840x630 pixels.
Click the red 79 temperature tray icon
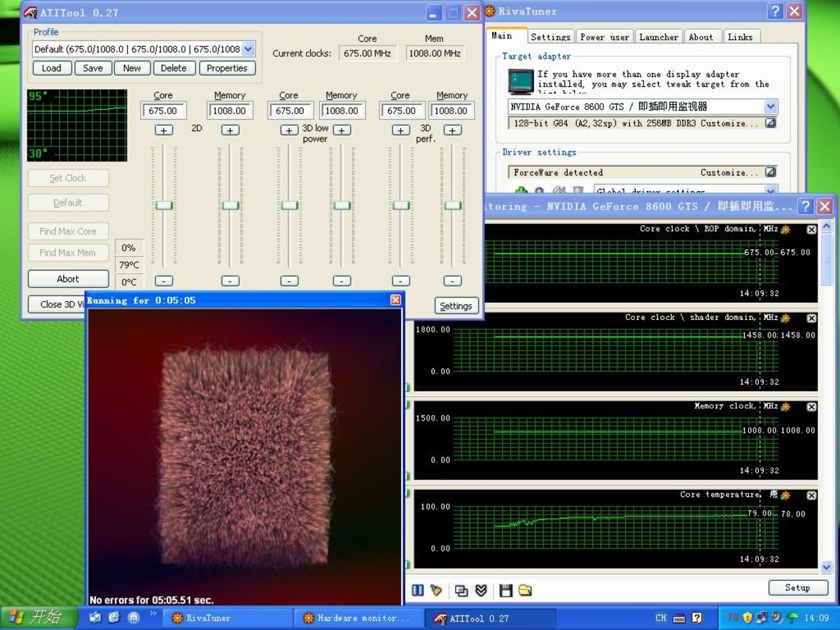(734, 617)
